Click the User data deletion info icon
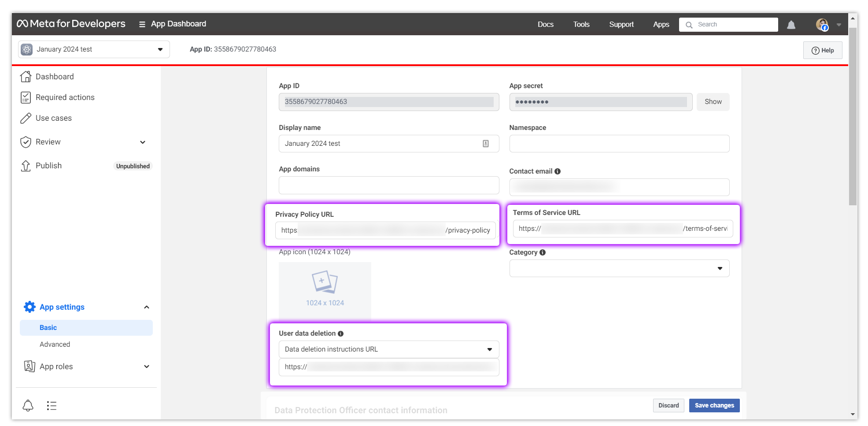The image size is (868, 426). tap(341, 334)
